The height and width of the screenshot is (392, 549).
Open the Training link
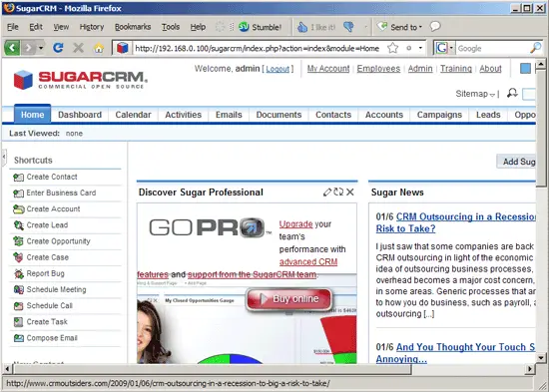(456, 69)
